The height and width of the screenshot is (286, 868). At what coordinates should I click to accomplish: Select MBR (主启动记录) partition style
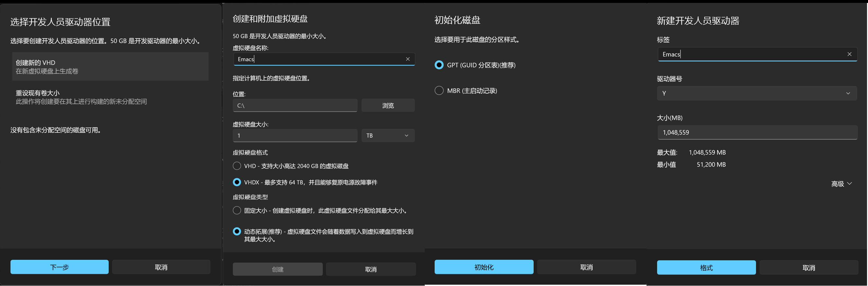tap(439, 90)
